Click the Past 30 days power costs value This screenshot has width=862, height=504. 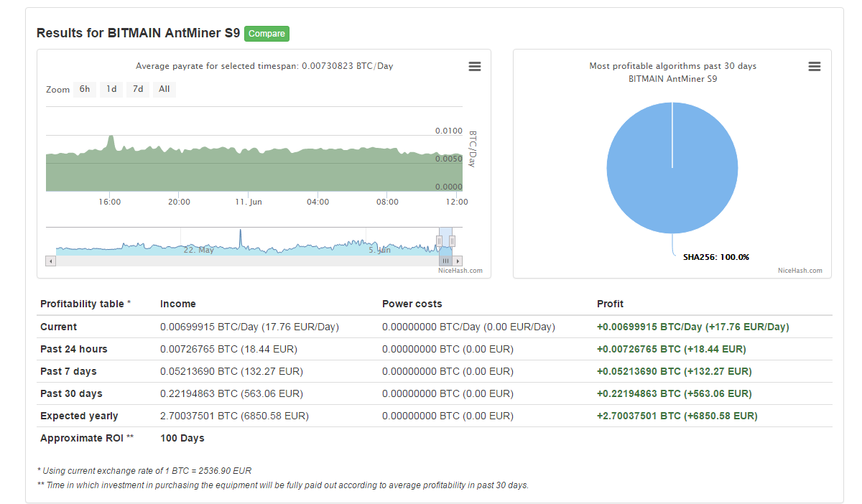[448, 393]
